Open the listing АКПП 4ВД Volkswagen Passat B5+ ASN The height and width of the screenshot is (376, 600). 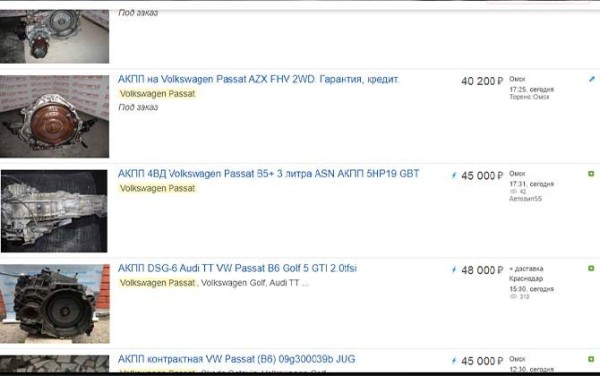269,174
